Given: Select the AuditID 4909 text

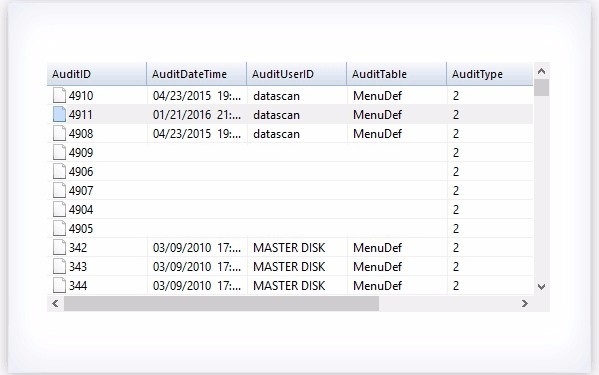Looking at the screenshot, I should (x=81, y=152).
